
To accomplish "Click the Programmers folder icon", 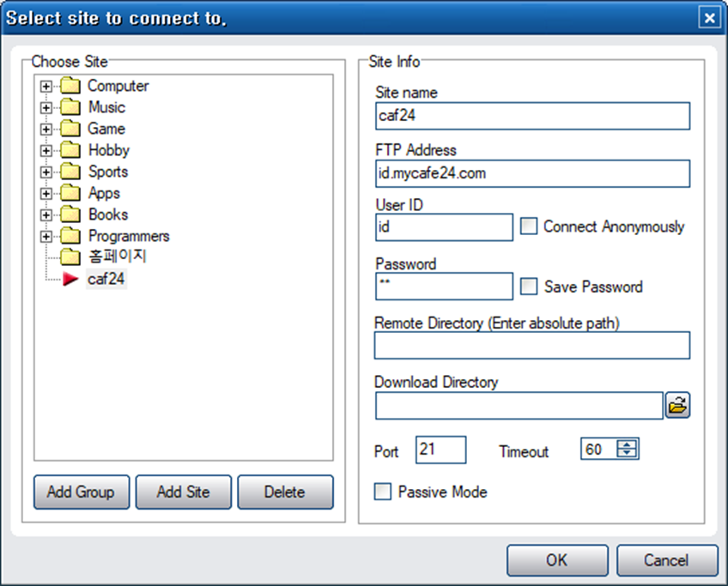I will click(x=70, y=236).
